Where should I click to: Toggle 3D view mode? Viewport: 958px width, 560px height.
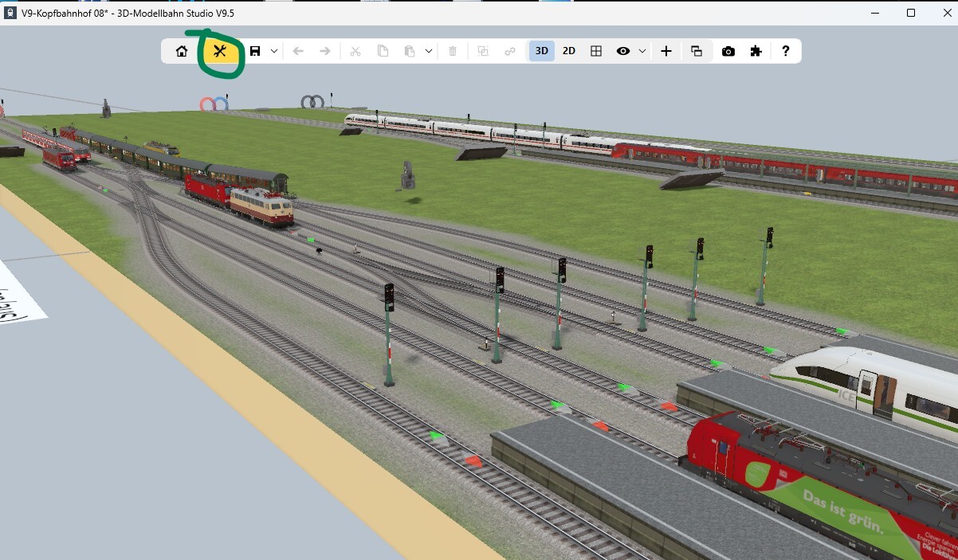pyautogui.click(x=541, y=50)
